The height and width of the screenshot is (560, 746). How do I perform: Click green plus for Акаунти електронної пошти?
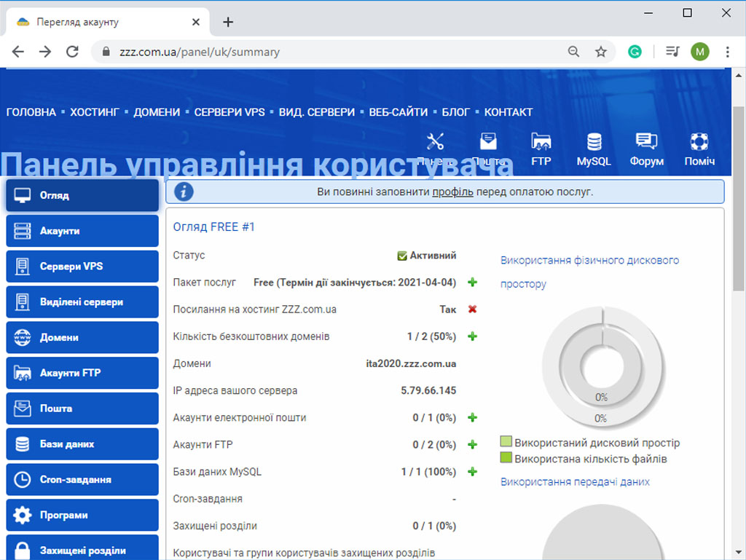[472, 418]
